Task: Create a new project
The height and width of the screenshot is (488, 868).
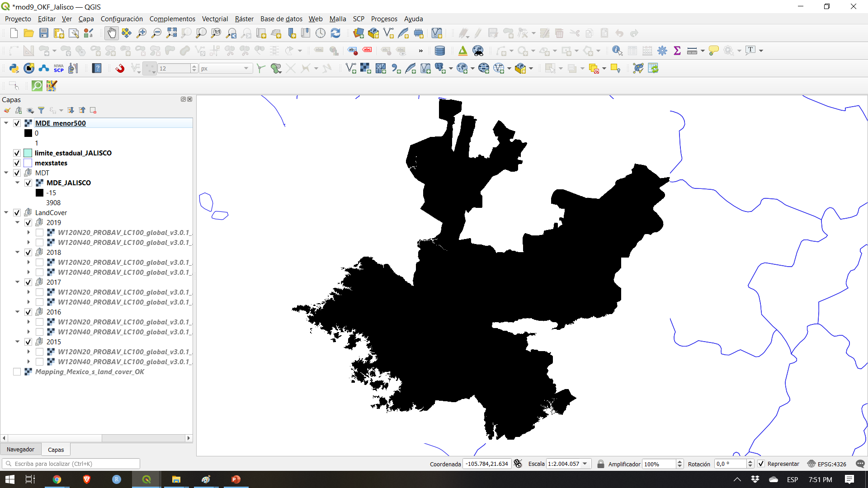Action: (x=14, y=33)
